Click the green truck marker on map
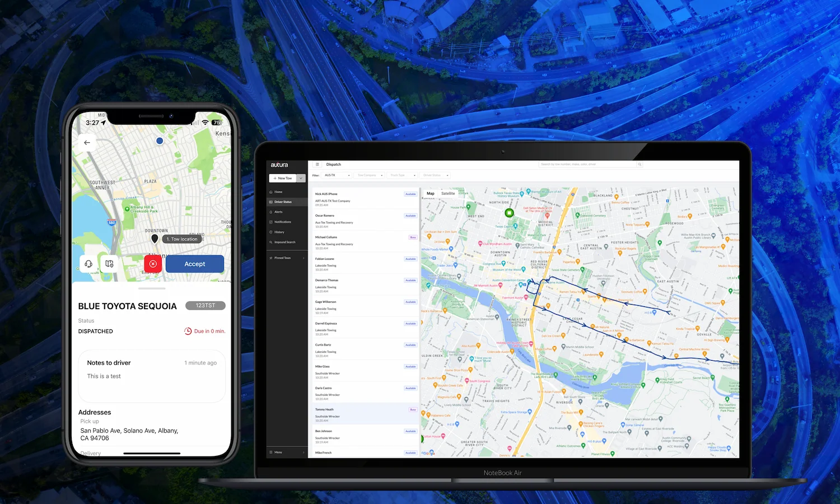 point(509,213)
